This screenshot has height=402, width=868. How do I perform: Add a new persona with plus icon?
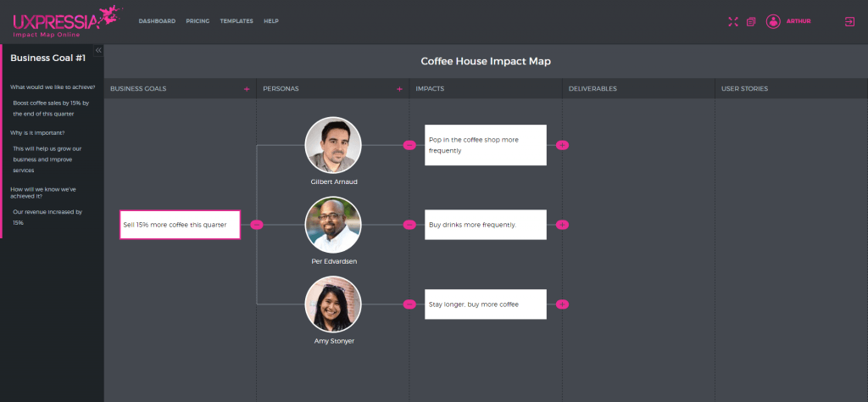[x=399, y=89]
